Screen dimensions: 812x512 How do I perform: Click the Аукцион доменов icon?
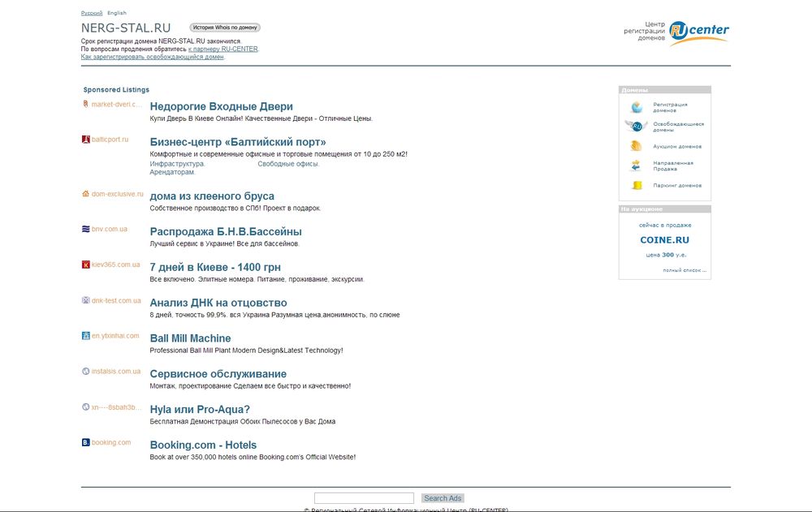pos(637,146)
